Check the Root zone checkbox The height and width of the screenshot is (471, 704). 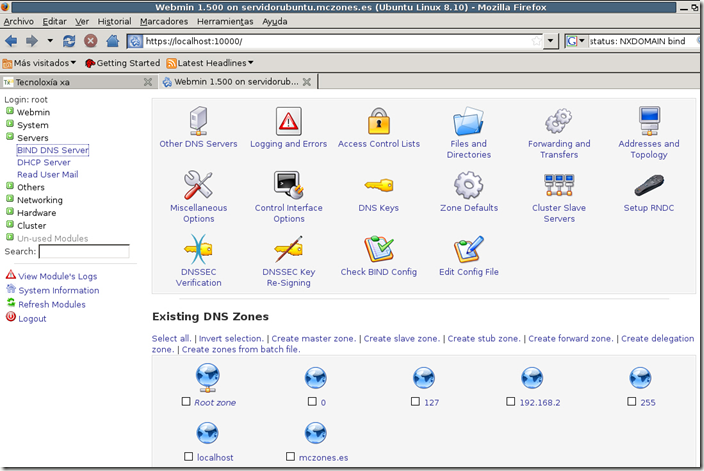click(186, 401)
